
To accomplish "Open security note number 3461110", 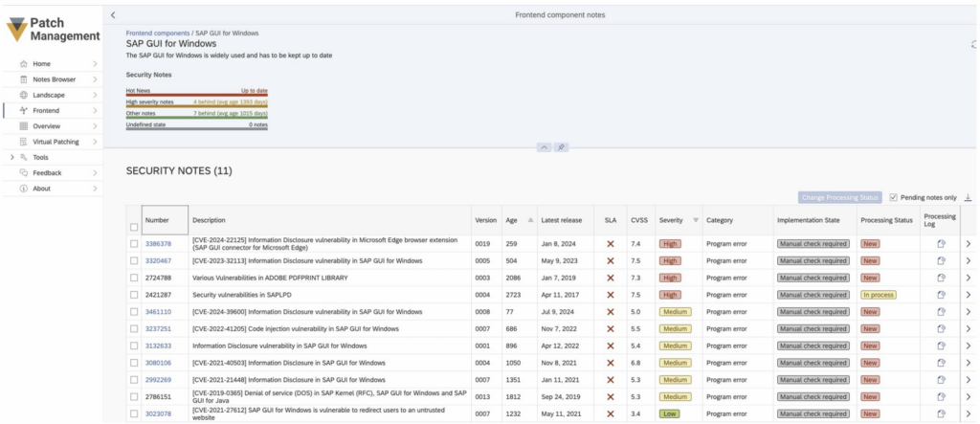I will coord(158,312).
